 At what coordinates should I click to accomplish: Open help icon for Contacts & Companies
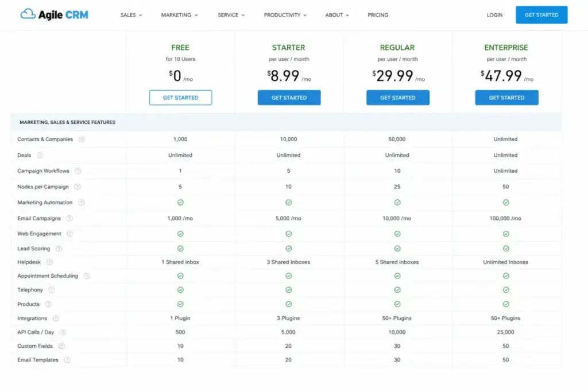[x=82, y=139]
